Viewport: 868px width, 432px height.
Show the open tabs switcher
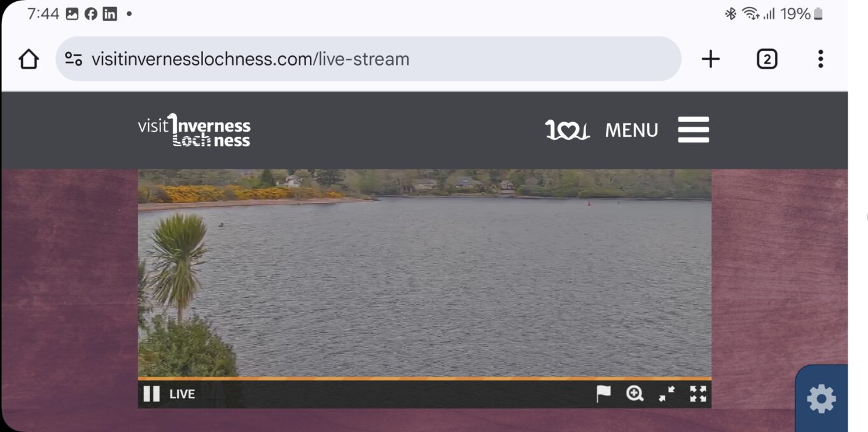(767, 59)
